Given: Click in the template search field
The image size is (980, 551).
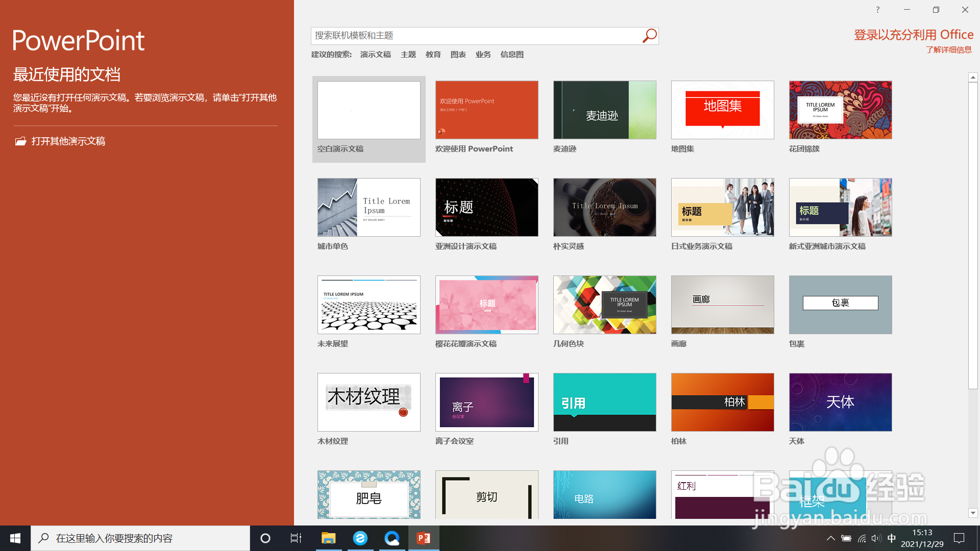Looking at the screenshot, I should point(476,36).
